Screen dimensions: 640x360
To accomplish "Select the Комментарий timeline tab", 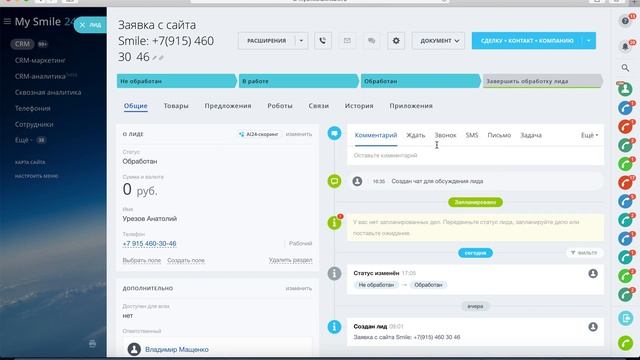I will tap(376, 135).
